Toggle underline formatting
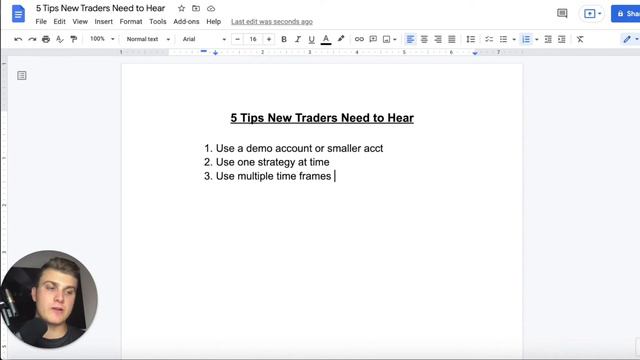This screenshot has height=360, width=640. click(311, 39)
